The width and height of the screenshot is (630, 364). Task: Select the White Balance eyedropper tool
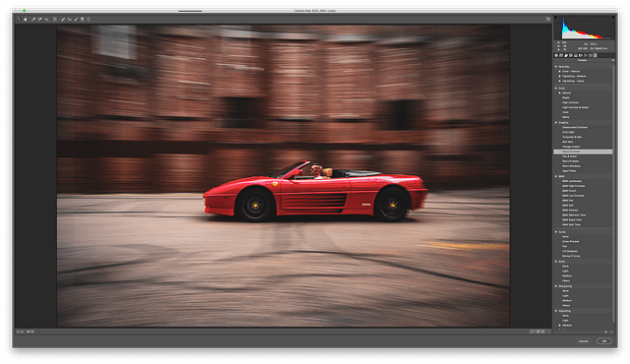[x=33, y=20]
